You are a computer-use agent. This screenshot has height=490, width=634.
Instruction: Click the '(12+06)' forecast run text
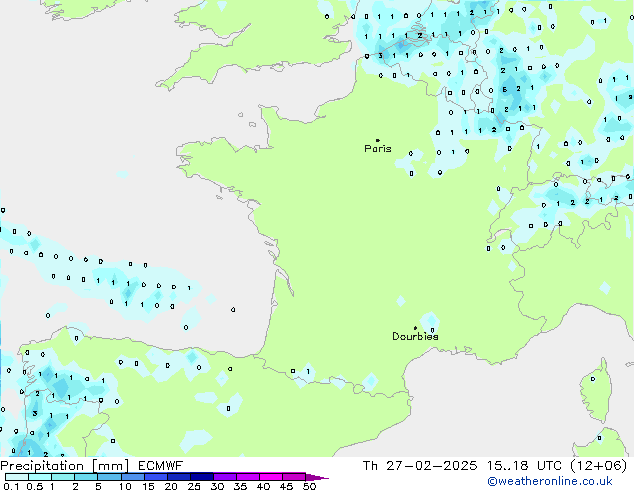tap(599, 466)
